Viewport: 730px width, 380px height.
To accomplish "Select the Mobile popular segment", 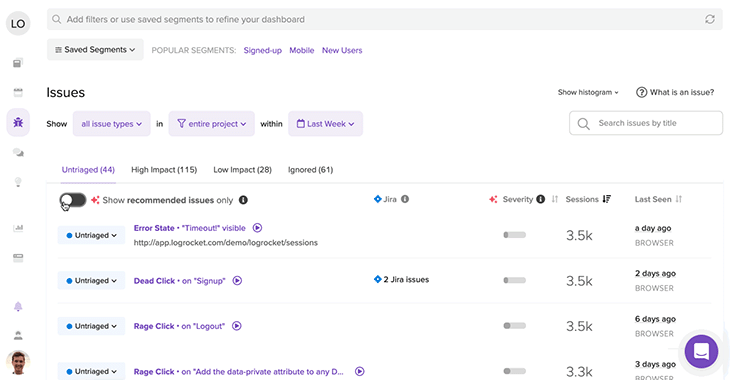I will point(302,50).
